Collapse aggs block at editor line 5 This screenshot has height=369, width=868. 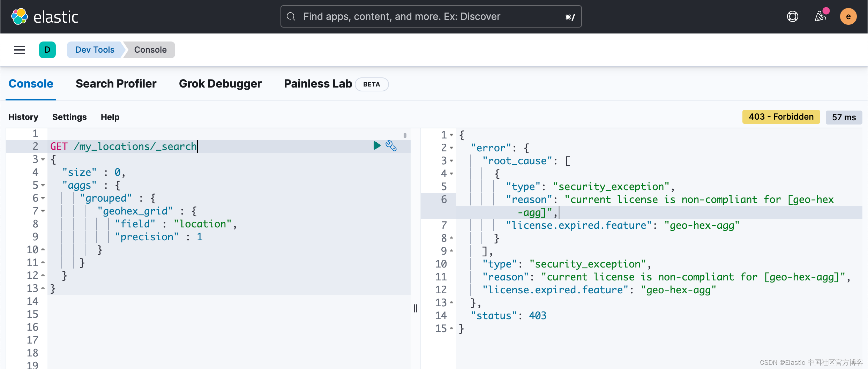click(43, 185)
